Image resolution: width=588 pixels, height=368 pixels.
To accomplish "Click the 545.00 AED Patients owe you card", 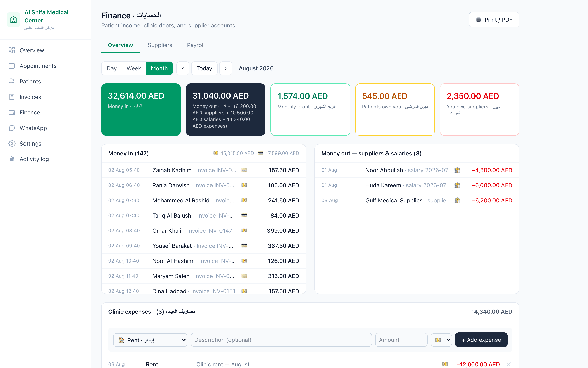I will point(395,110).
